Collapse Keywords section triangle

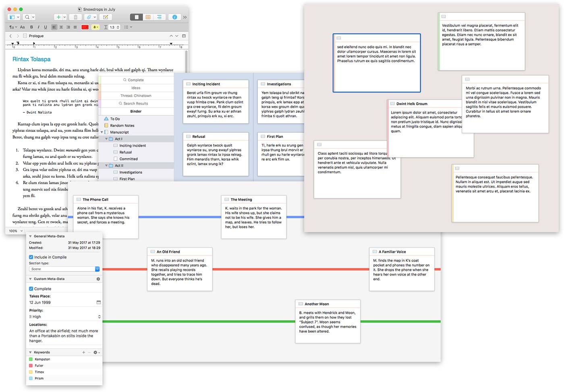click(31, 353)
